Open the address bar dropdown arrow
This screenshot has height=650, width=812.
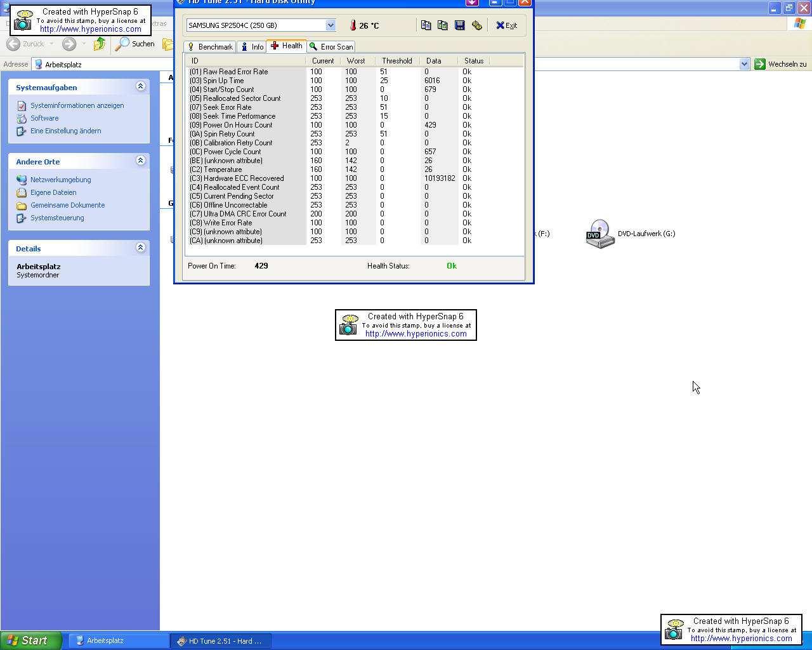click(744, 64)
